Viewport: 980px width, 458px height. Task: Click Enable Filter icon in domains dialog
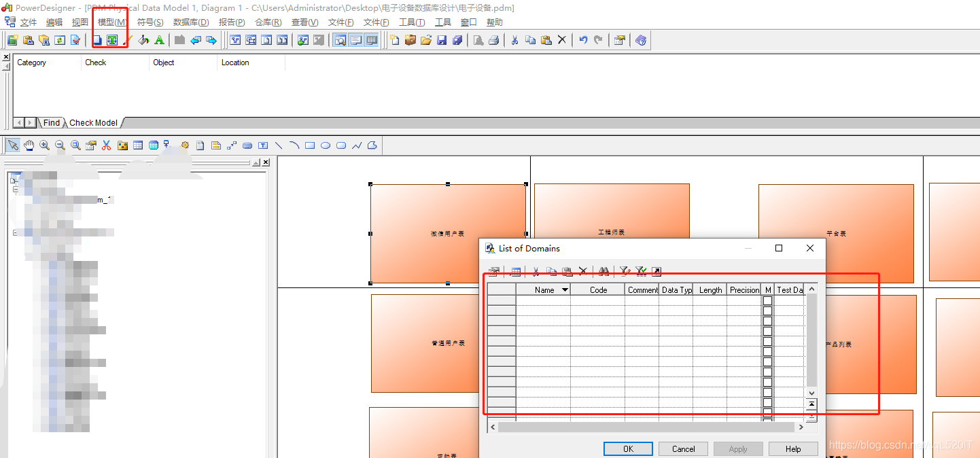[641, 272]
